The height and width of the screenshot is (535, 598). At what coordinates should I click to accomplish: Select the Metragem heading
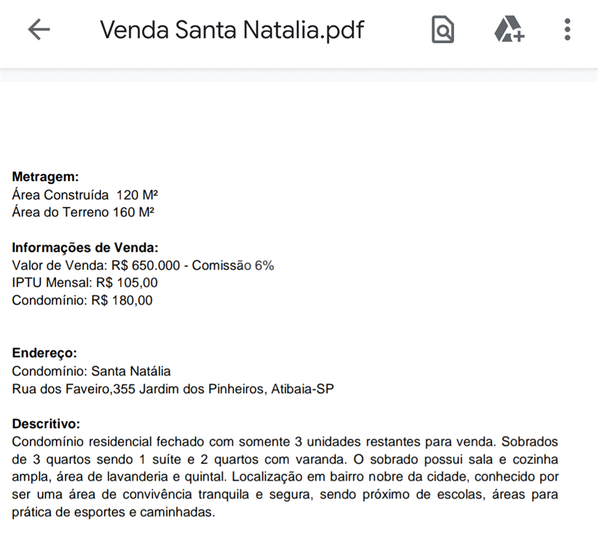tap(45, 177)
